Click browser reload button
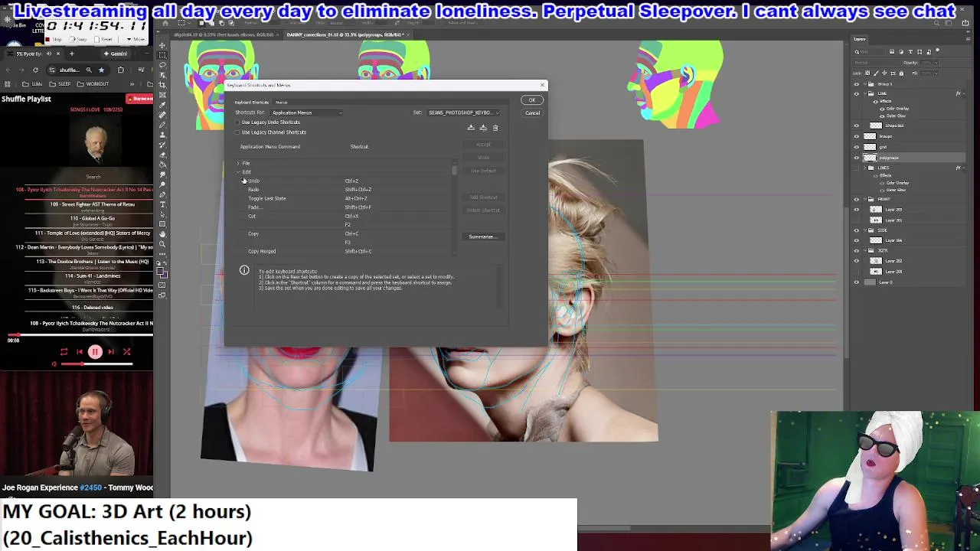 tap(35, 70)
